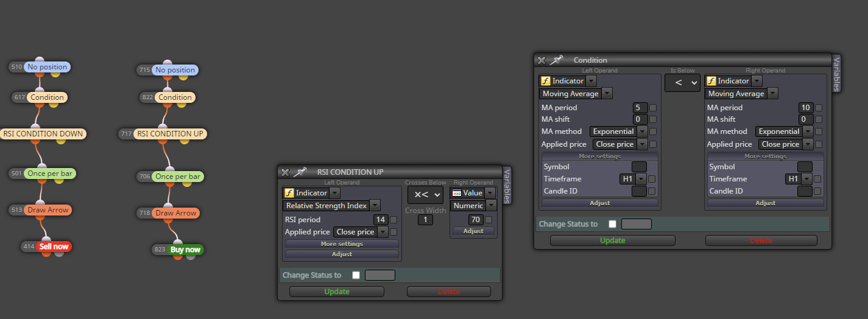Open the Numeric type dropdown
Image resolution: width=868 pixels, height=319 pixels.
click(x=473, y=206)
